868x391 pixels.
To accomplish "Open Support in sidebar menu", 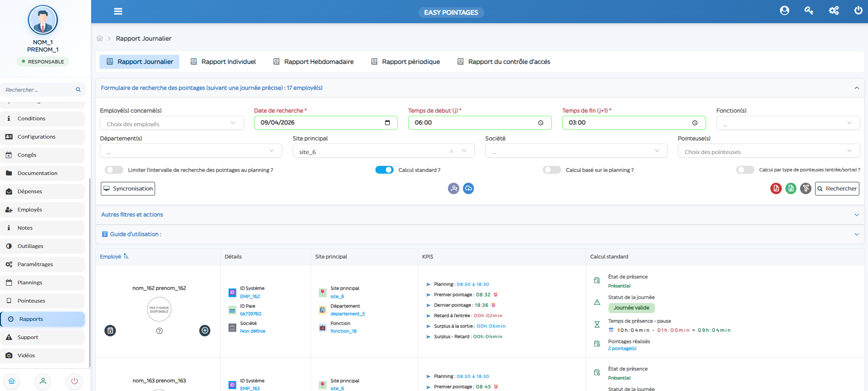I will (43, 337).
